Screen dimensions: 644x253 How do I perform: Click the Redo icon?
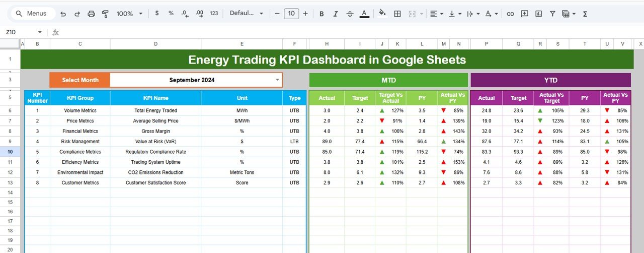(77, 14)
